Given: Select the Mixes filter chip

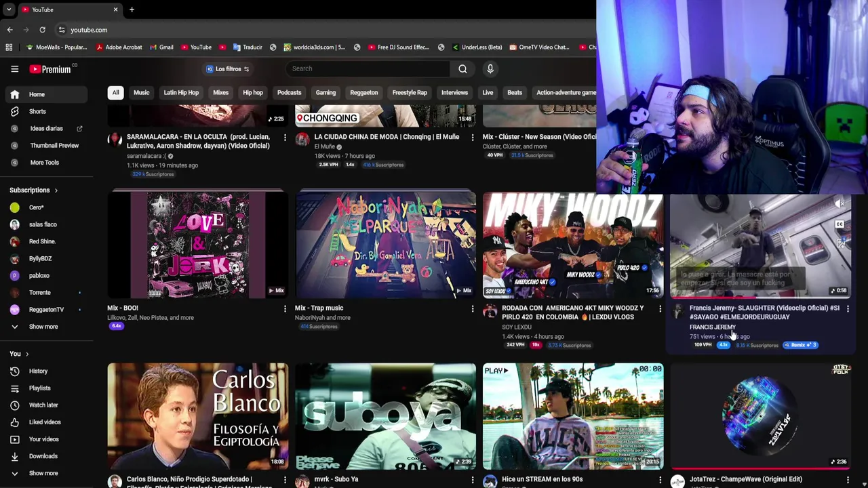Looking at the screenshot, I should point(220,93).
